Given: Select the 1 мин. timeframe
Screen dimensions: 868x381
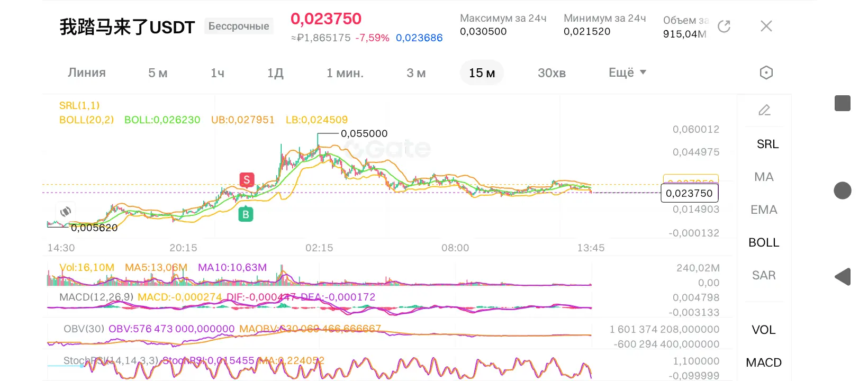Looking at the screenshot, I should click(345, 73).
